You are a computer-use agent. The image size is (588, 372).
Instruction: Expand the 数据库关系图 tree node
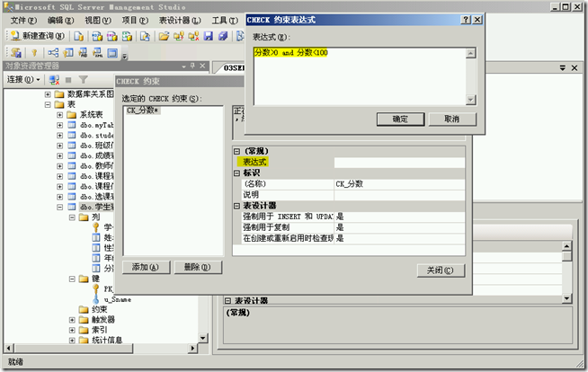[x=48, y=94]
